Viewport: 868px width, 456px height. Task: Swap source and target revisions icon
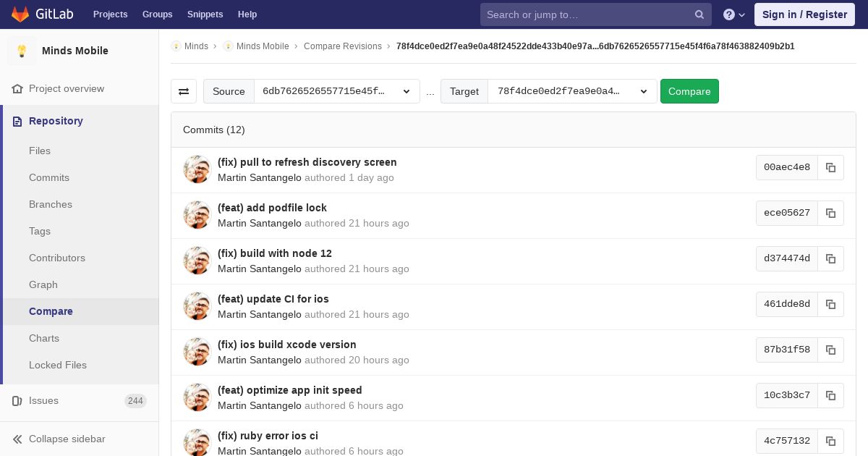tap(184, 91)
